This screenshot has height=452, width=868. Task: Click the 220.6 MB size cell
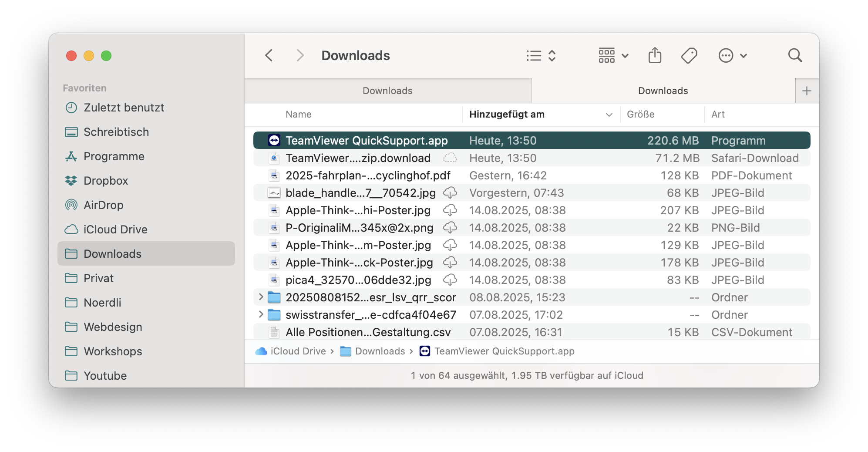[x=673, y=140]
